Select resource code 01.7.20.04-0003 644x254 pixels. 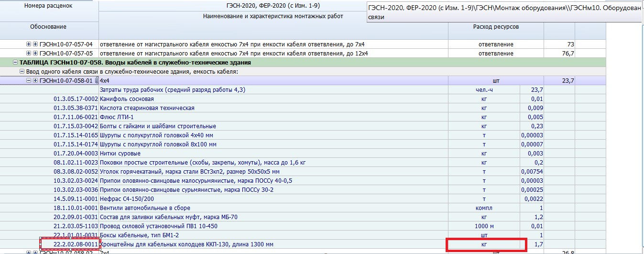(x=76, y=154)
